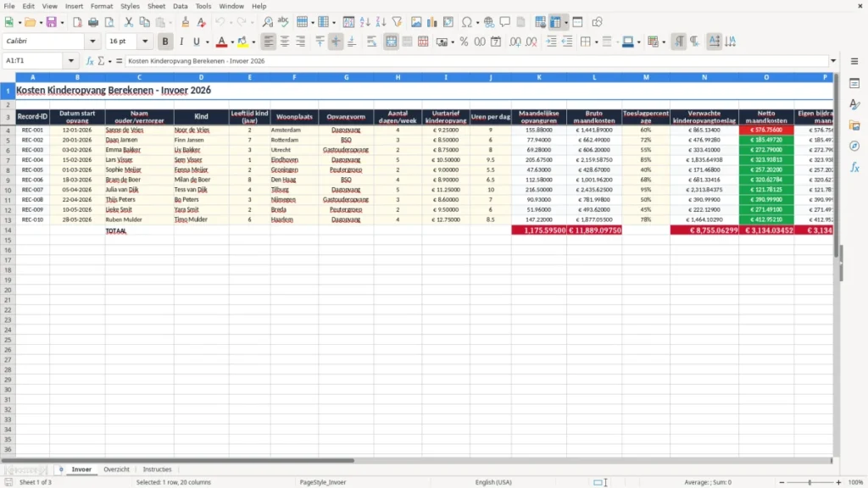Open the Save button dropdown arrow
This screenshot has width=868, height=488.
[62, 23]
